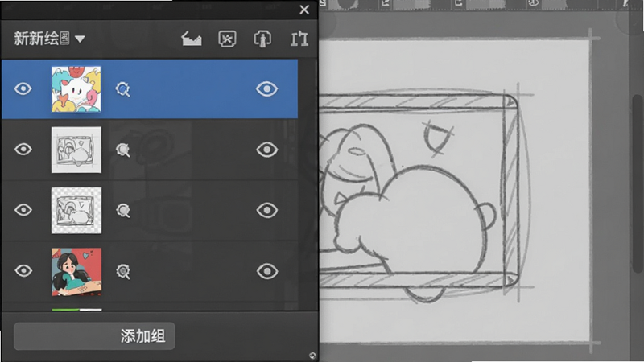The width and height of the screenshot is (644, 362).
Task: Click the upload/export icon in panel header
Action: (x=262, y=39)
